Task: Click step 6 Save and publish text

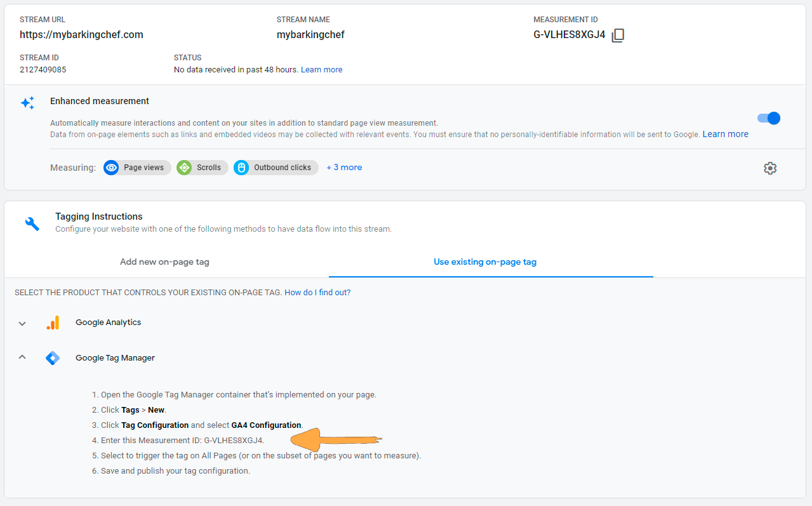Action: point(175,471)
